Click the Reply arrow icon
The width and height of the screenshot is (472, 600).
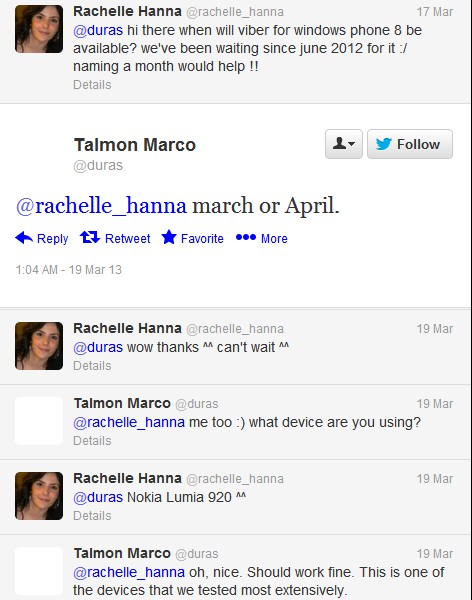point(24,238)
